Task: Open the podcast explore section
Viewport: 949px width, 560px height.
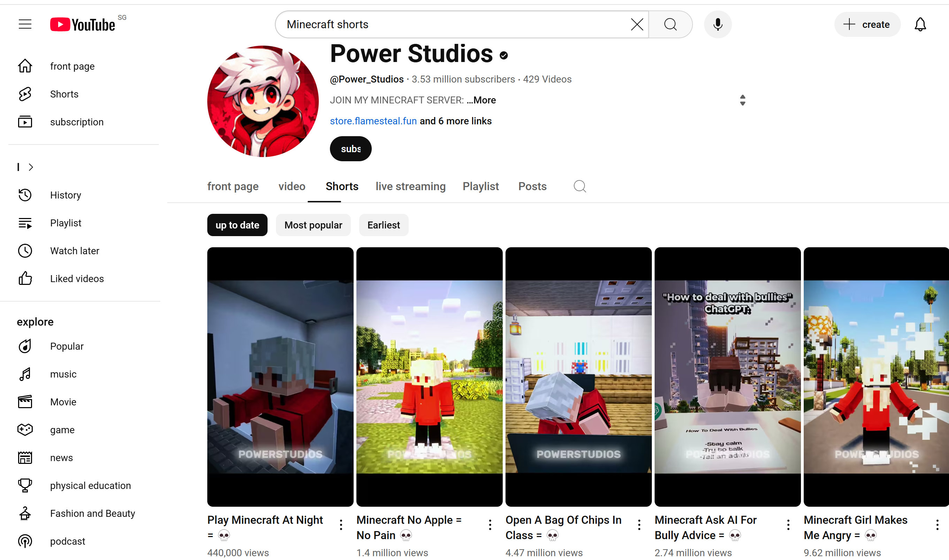Action: pos(68,541)
